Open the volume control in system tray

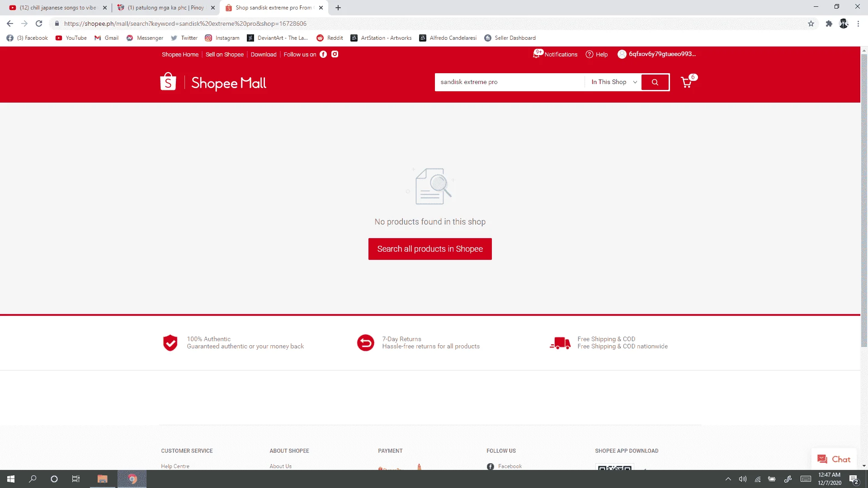(x=742, y=479)
